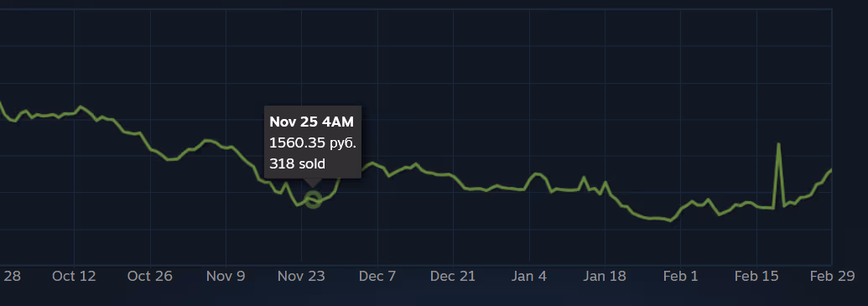The width and height of the screenshot is (868, 306).
Task: Click the Jan 4 axis label
Action: coord(528,276)
